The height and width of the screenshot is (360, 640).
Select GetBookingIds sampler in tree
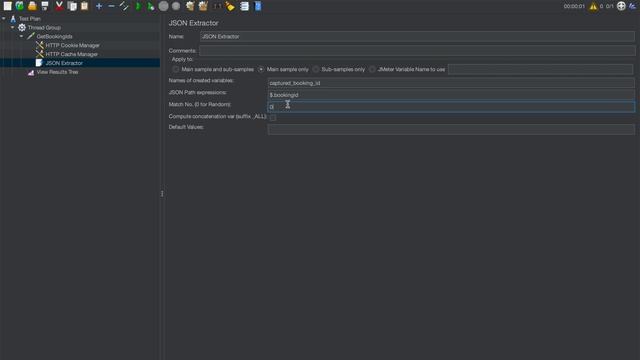(x=54, y=37)
